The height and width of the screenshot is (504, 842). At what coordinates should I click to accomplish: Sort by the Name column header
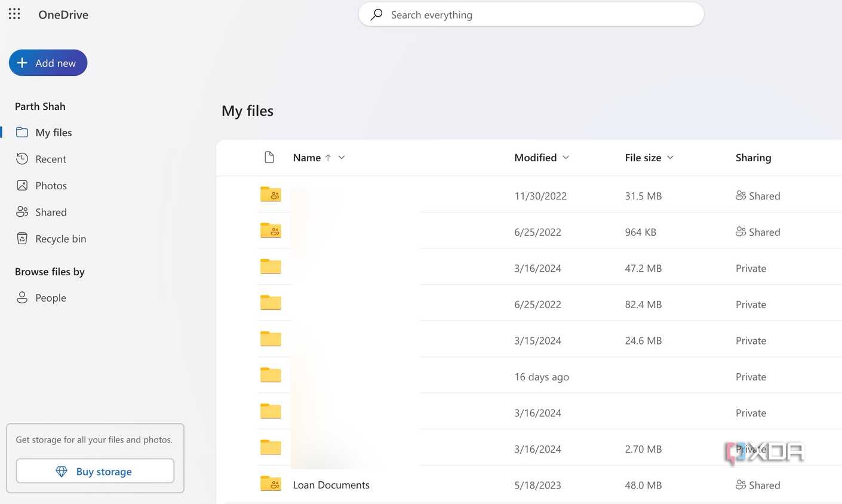tap(307, 158)
